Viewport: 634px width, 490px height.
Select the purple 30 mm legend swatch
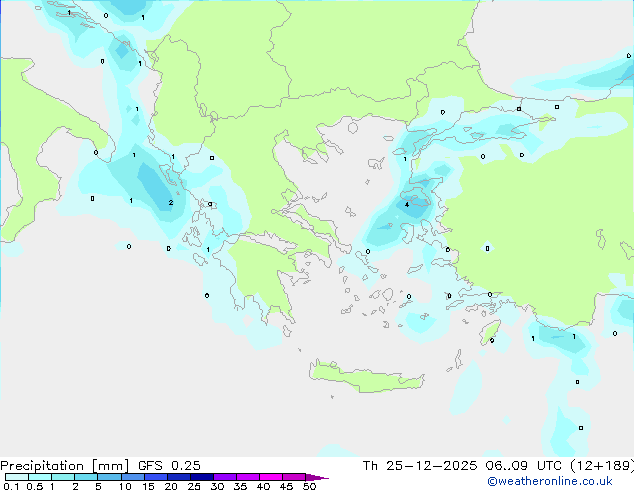point(225,477)
